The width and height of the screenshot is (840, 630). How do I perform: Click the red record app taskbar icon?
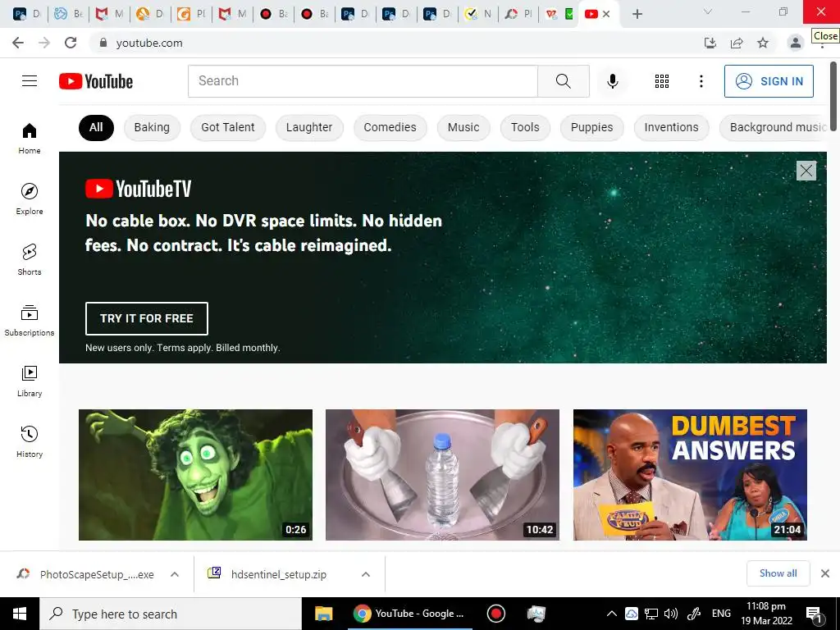click(496, 614)
